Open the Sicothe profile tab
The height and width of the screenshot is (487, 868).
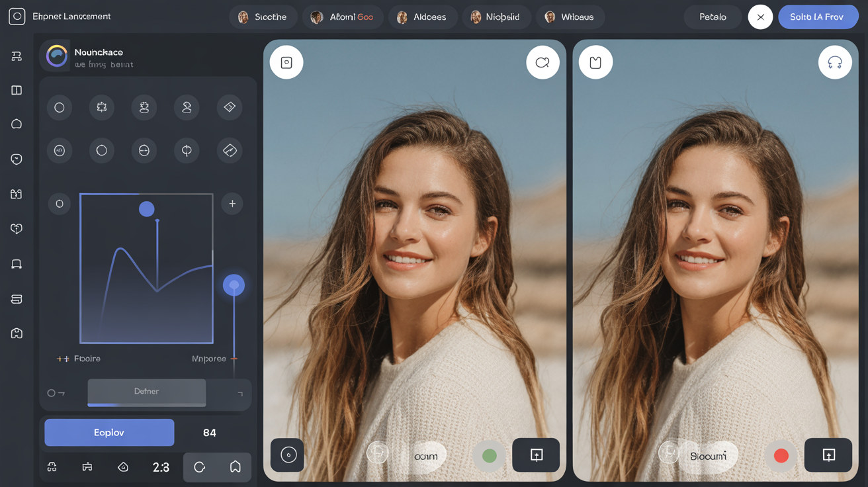[x=263, y=17]
